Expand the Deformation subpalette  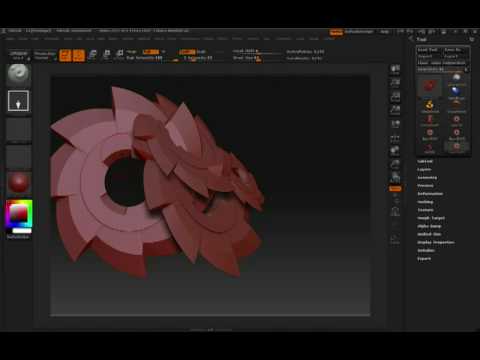coord(430,194)
